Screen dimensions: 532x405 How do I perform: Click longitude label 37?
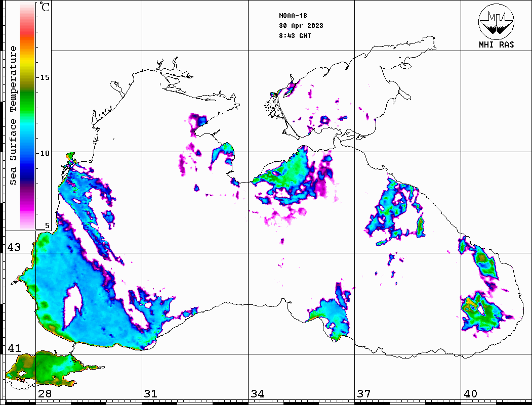364,394
